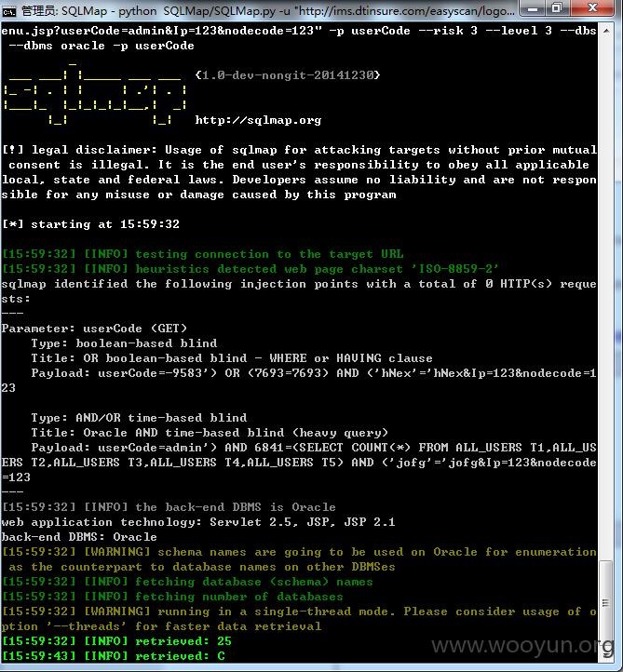Maximize the SQLMap console window
Image resolution: width=623 pixels, height=672 pixels.
[x=557, y=8]
